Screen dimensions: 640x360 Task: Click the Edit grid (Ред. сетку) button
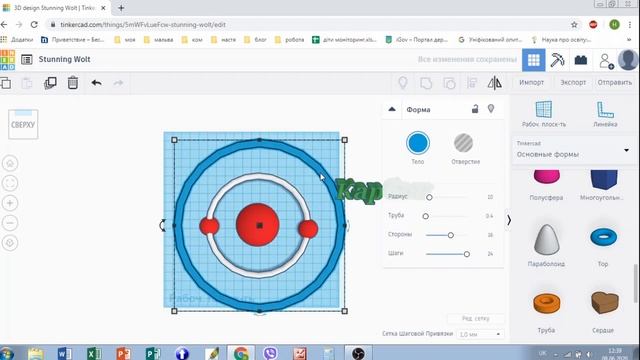coord(476,318)
